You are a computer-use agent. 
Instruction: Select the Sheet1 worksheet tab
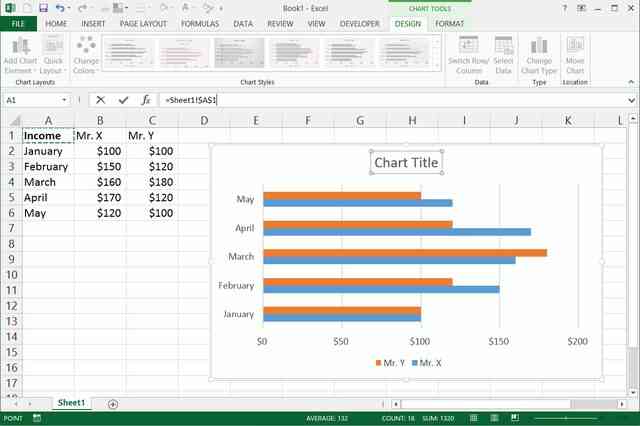click(71, 403)
